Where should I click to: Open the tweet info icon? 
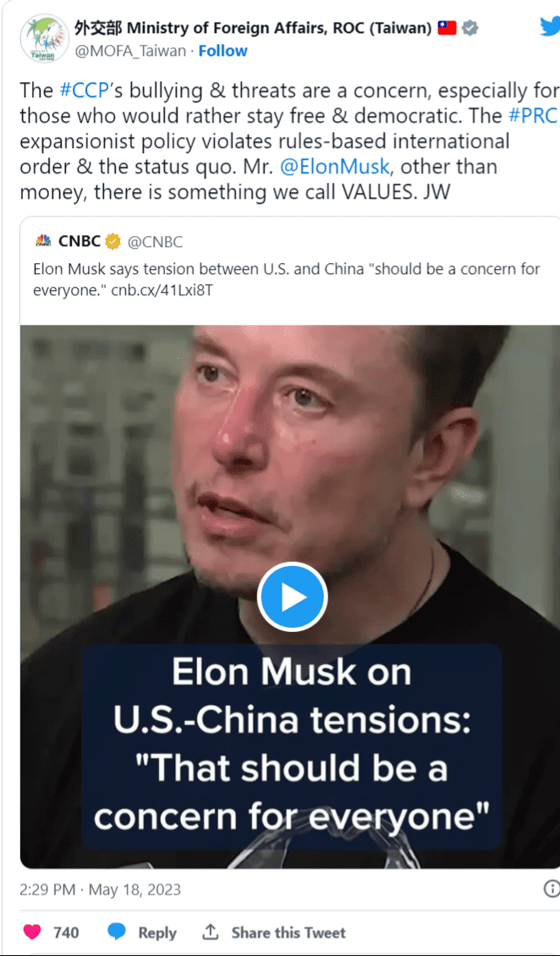coord(551,889)
